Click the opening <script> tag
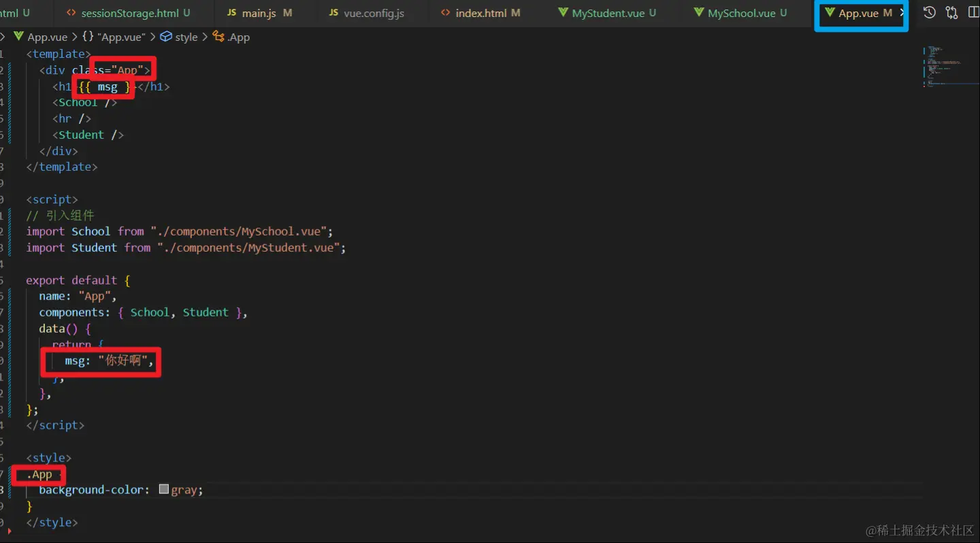980x543 pixels. (x=52, y=199)
